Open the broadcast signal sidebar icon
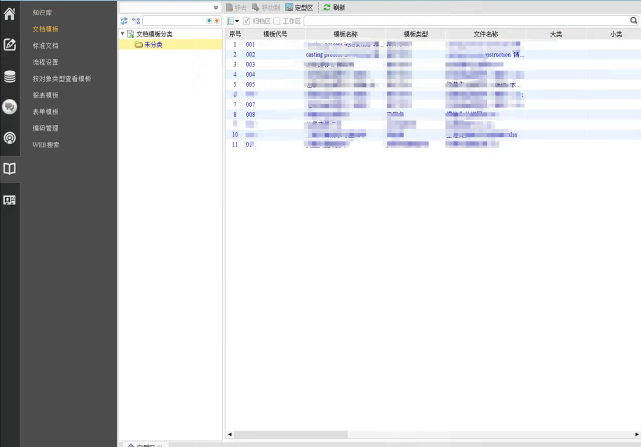The width and height of the screenshot is (641, 447). [9, 138]
